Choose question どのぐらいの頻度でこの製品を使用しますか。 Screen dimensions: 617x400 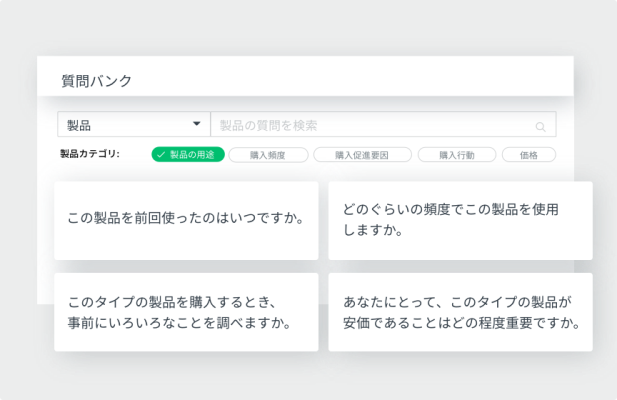click(x=460, y=221)
